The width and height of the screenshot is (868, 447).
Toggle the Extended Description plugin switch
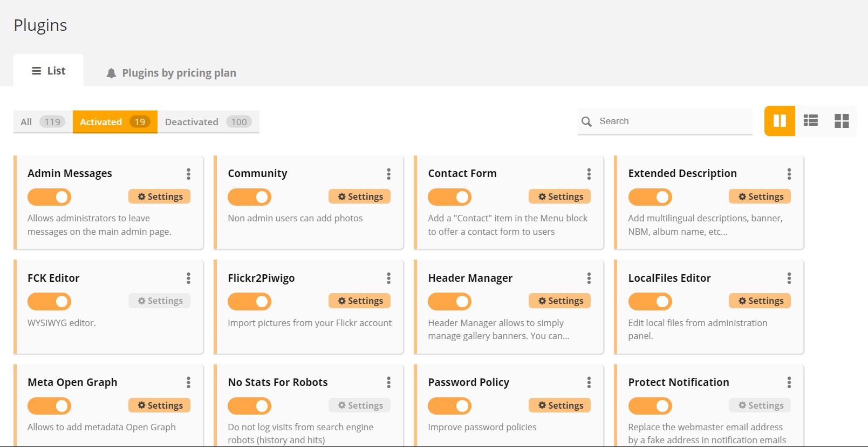[650, 197]
